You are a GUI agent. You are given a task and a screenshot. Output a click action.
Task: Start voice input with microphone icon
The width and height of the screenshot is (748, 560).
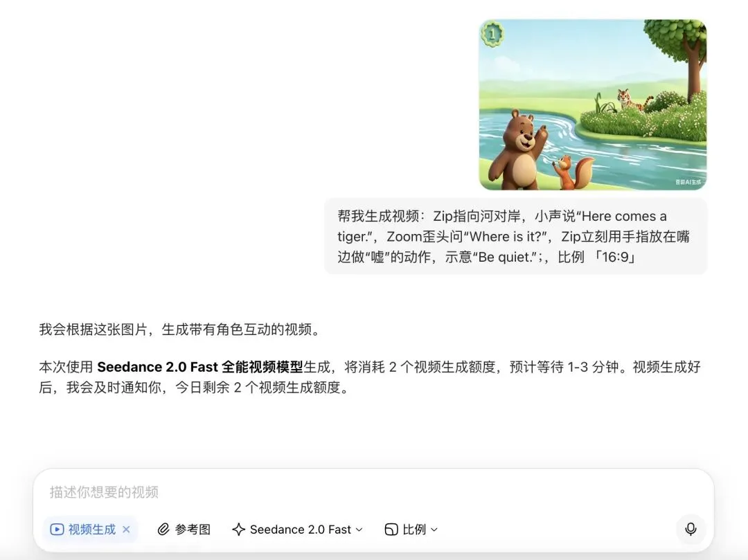pos(691,529)
